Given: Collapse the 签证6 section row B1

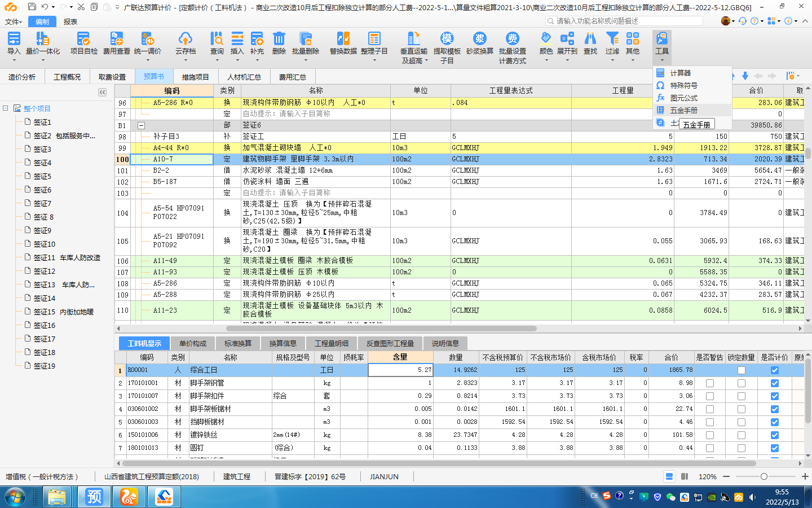Looking at the screenshot, I should [x=141, y=125].
